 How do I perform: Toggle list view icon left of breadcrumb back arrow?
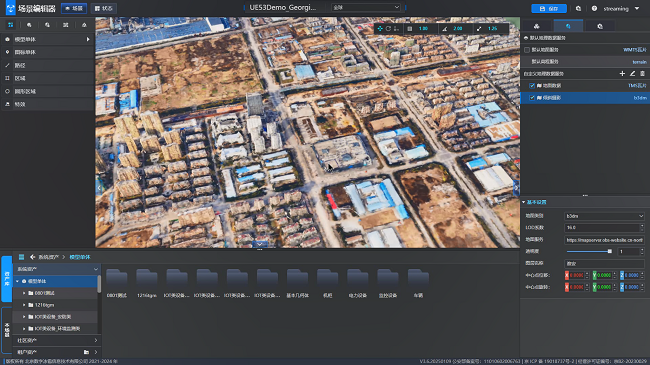click(x=22, y=257)
